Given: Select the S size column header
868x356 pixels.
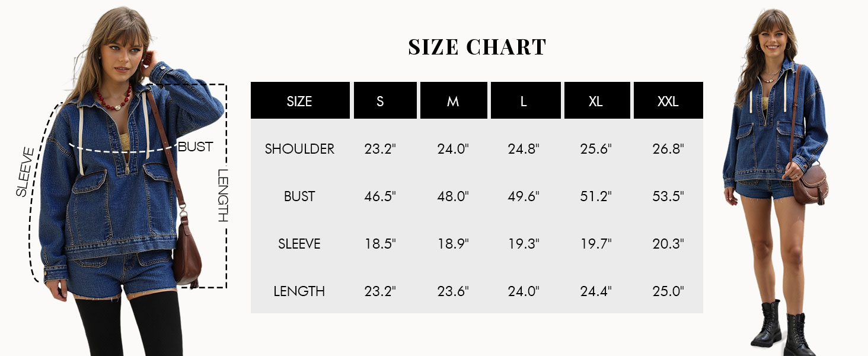Looking at the screenshot, I should [380, 101].
